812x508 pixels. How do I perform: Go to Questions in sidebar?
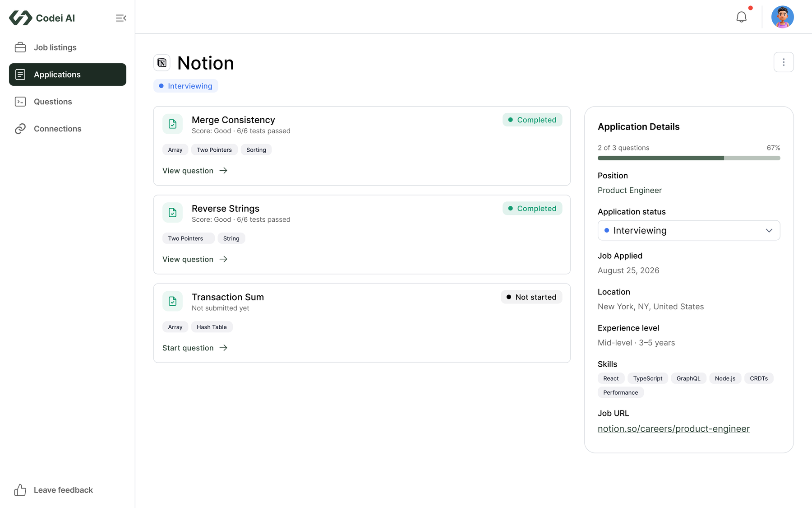68,102
